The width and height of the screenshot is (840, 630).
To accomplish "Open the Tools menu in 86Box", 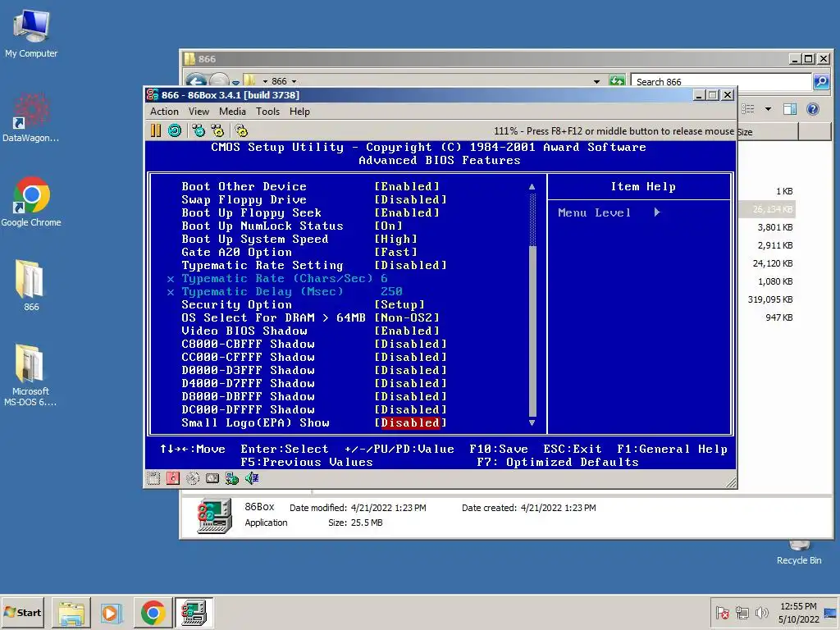I will point(267,112).
